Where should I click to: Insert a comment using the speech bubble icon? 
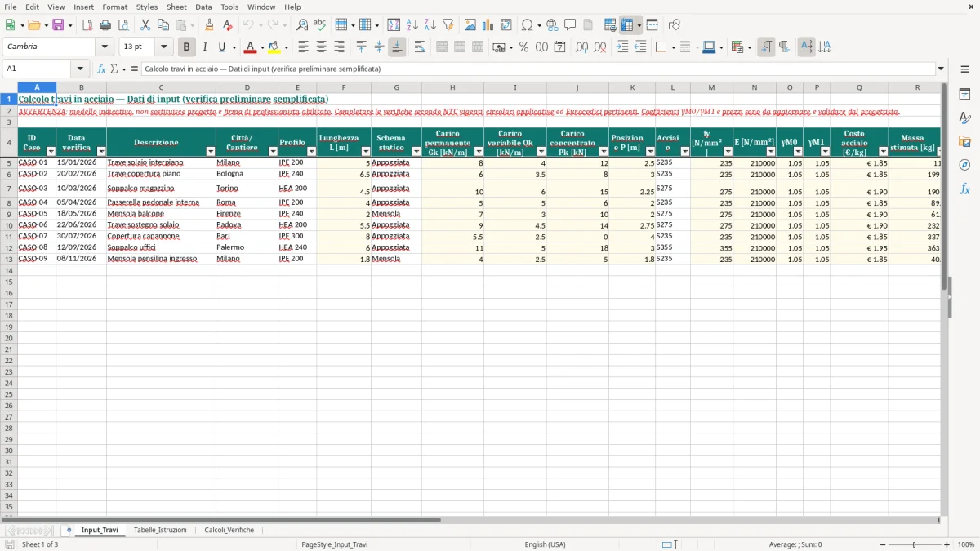tap(570, 25)
